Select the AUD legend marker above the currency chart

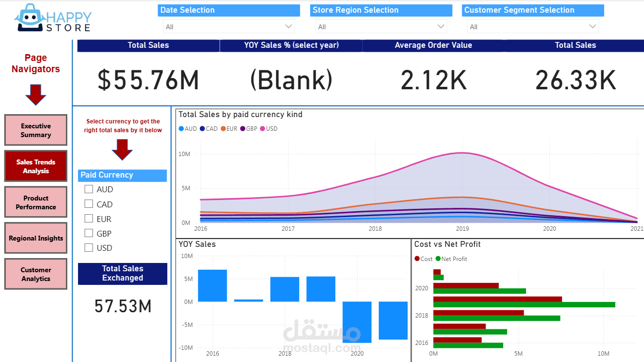click(x=181, y=128)
